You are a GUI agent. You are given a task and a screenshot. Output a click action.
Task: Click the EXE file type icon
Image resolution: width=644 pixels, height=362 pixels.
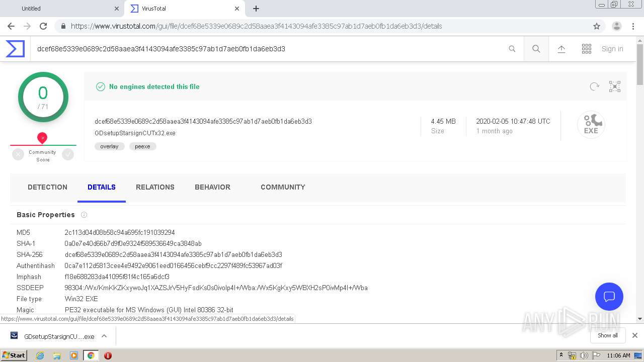(x=591, y=125)
